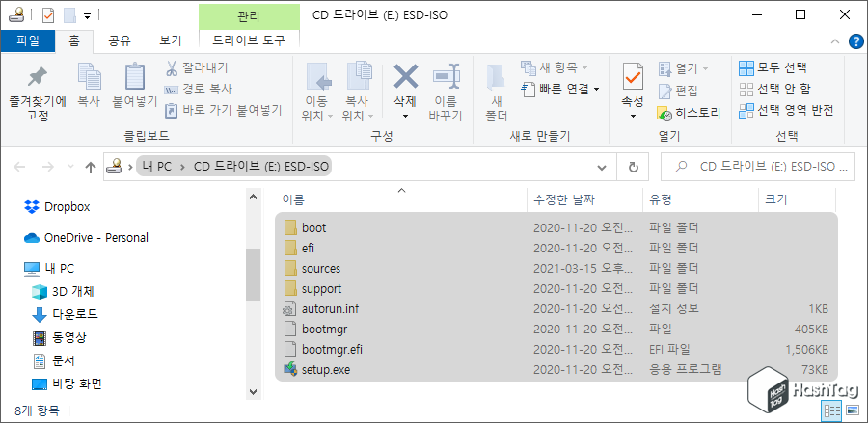This screenshot has height=423, width=868.
Task: Open the 복사 위치 (Copy to) menu
Action: pyautogui.click(x=359, y=93)
